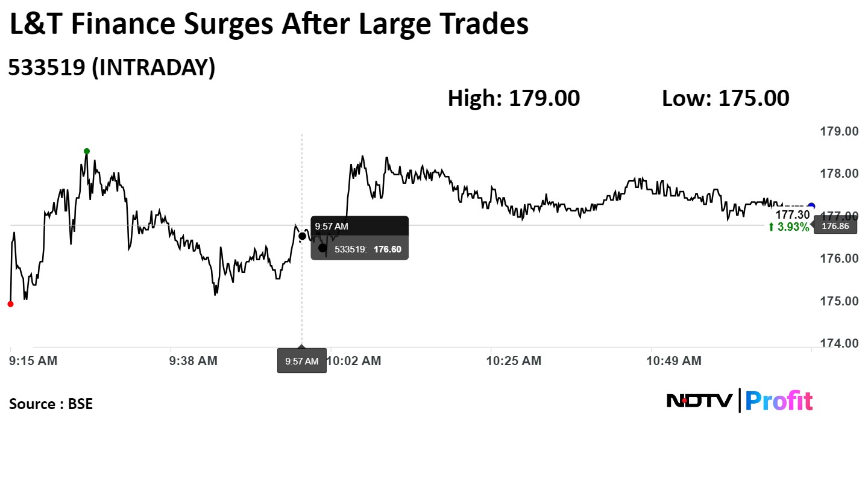Image resolution: width=868 pixels, height=488 pixels.
Task: Click the blue latest-price dot
Action: (811, 206)
